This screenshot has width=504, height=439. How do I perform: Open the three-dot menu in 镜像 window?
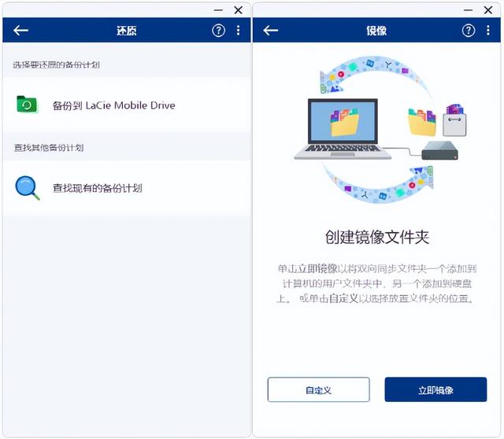pos(488,31)
